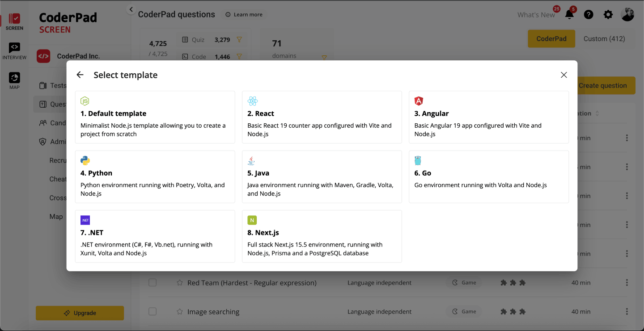
Task: Choose the React template card
Action: (322, 117)
